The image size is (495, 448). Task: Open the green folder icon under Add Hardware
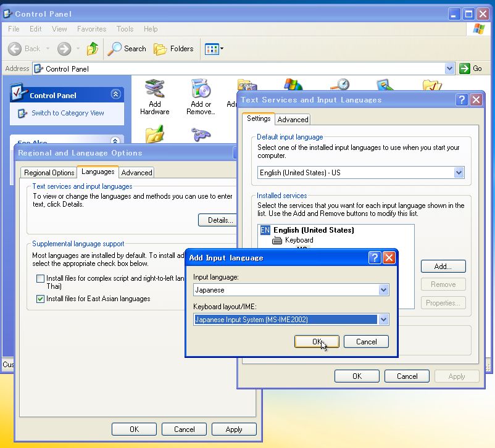155,134
